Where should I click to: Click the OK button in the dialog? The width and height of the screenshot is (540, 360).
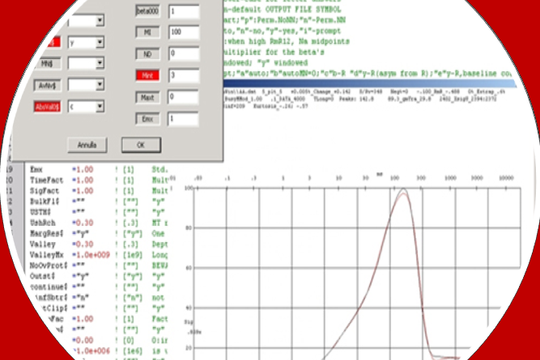click(141, 145)
